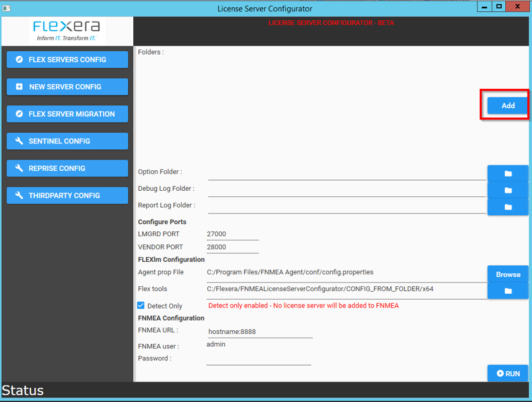This screenshot has height=402, width=532.
Task: Browse for the Option Folder
Action: point(508,174)
